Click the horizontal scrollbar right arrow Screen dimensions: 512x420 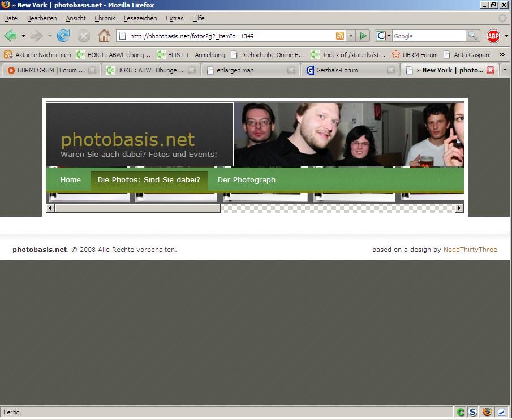click(x=459, y=208)
